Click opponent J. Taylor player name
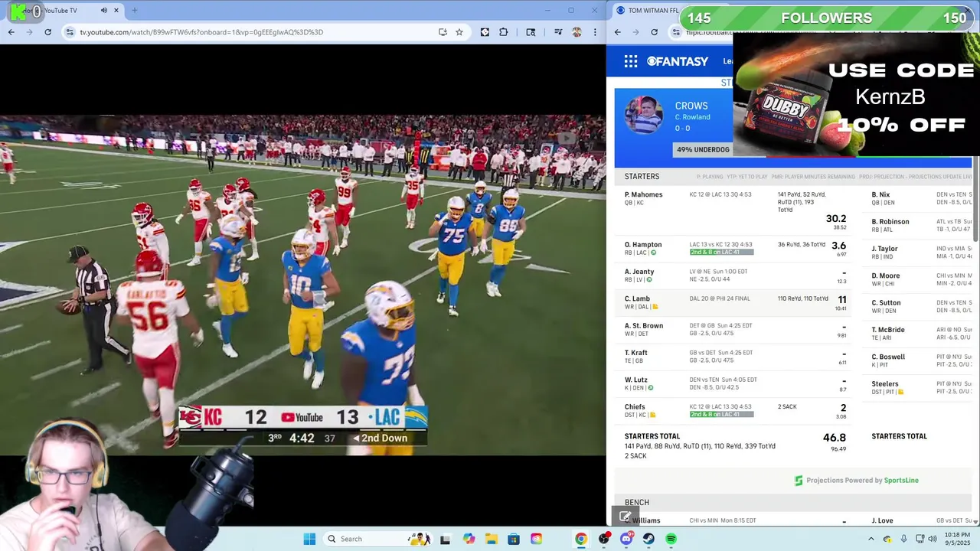 pos(884,249)
